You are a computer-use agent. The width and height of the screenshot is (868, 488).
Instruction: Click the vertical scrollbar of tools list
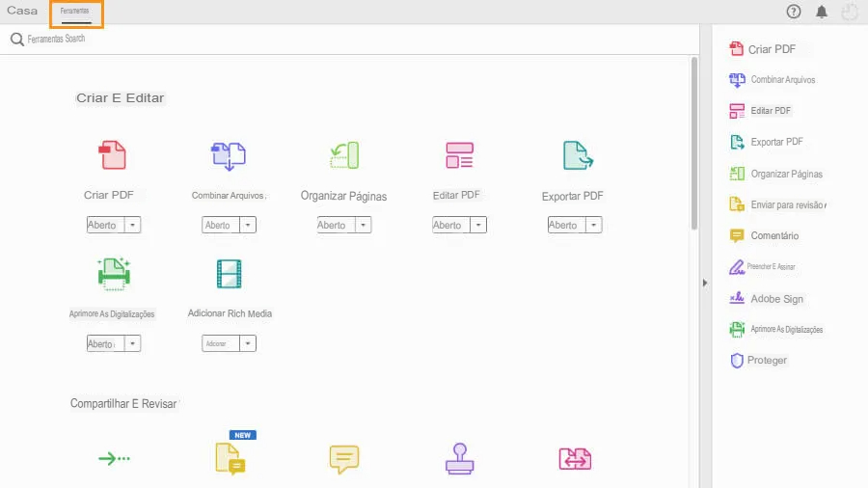point(693,144)
